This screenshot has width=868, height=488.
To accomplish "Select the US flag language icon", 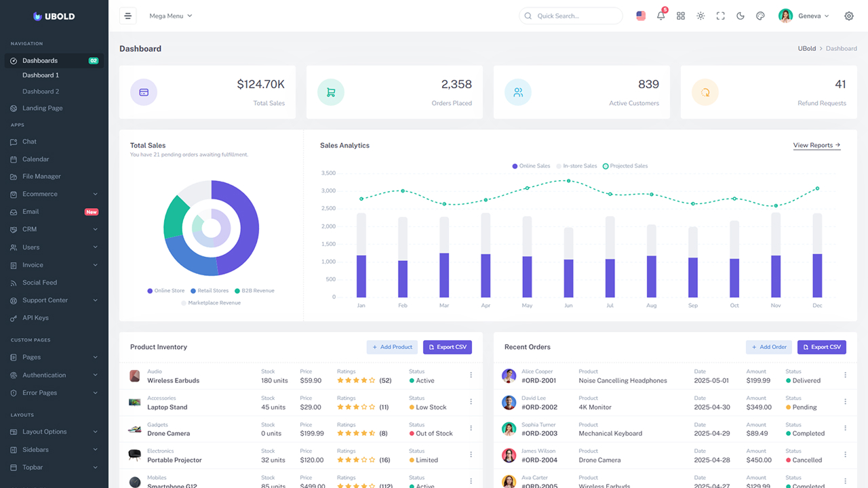I will pos(641,16).
